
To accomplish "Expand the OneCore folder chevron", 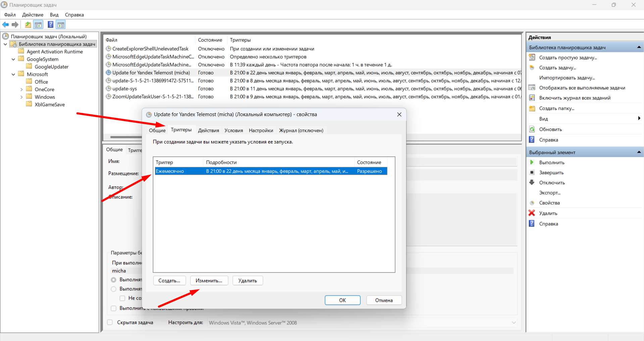I will click(21, 89).
